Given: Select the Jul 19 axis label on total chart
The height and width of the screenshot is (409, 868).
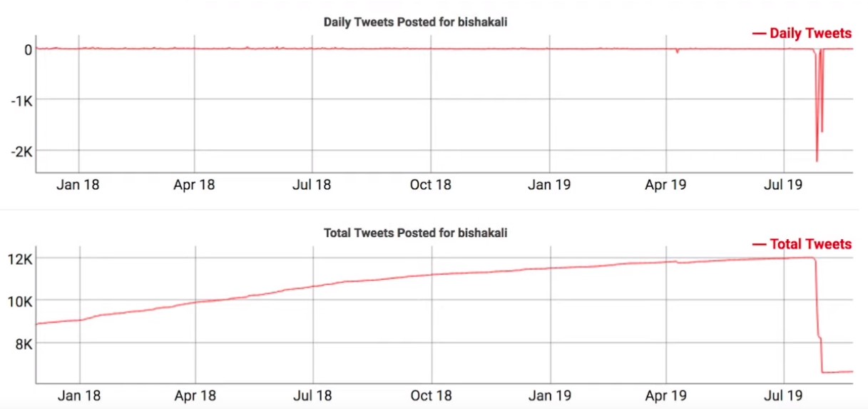Looking at the screenshot, I should [783, 395].
